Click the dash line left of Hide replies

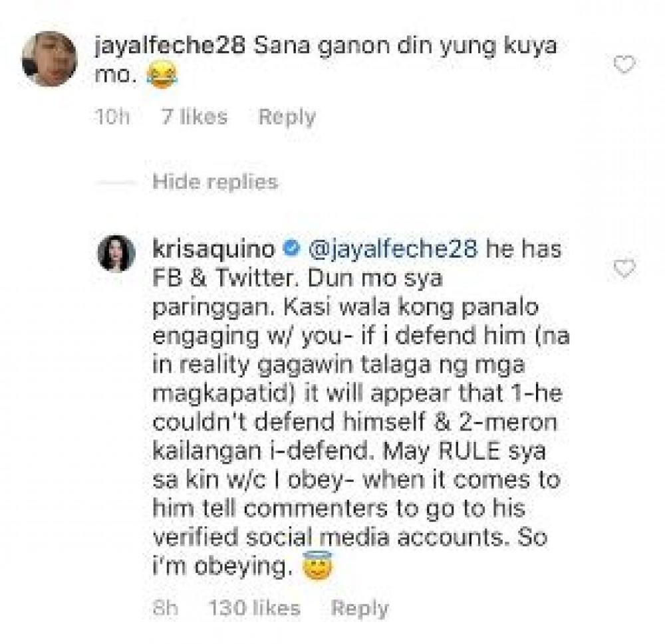coord(115,183)
